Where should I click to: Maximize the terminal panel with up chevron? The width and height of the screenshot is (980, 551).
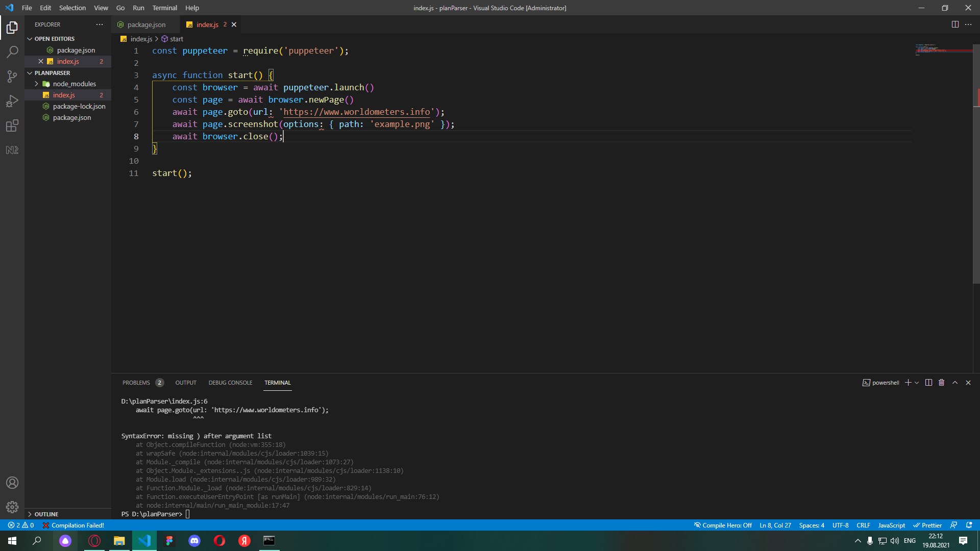(955, 383)
